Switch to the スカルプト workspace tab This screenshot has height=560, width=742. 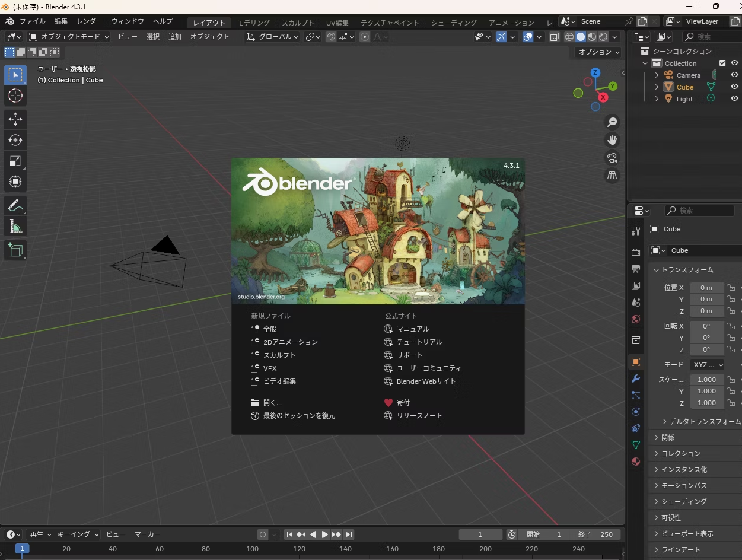point(298,23)
